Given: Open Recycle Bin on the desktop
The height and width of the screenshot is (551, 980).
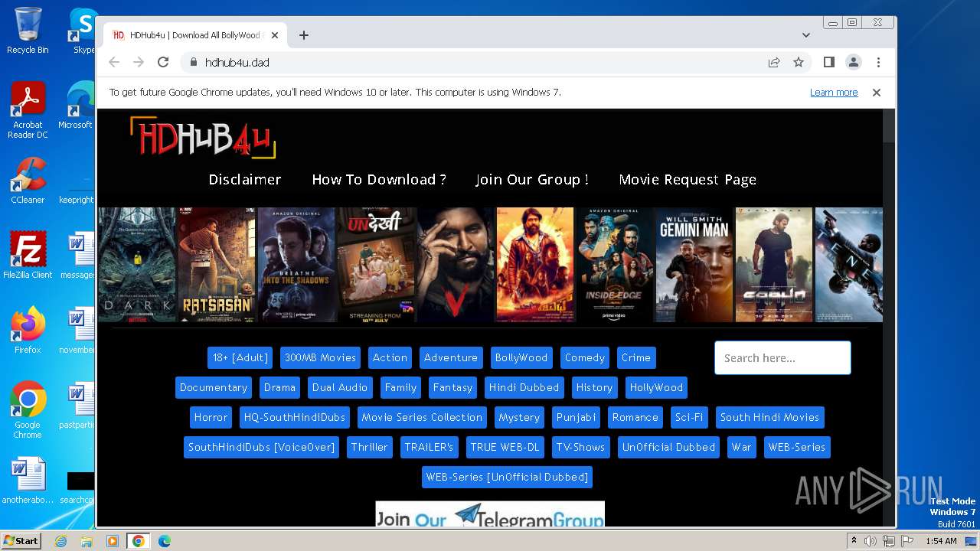Looking at the screenshot, I should [x=28, y=31].
